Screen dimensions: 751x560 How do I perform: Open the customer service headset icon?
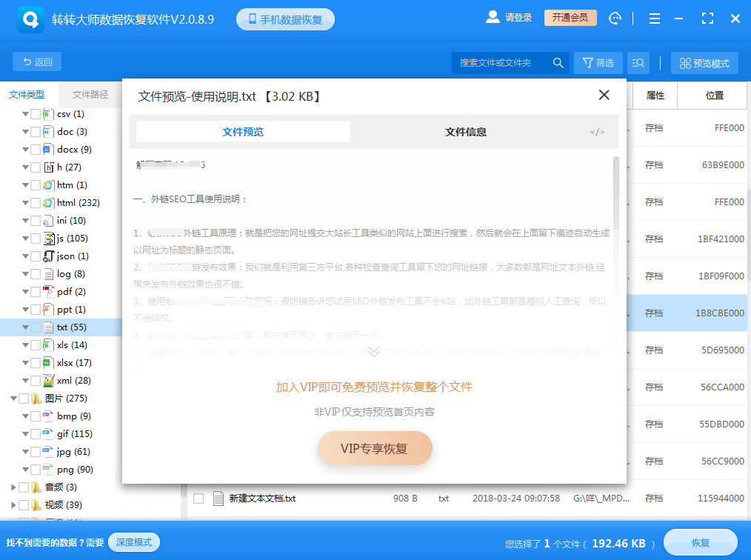(615, 19)
